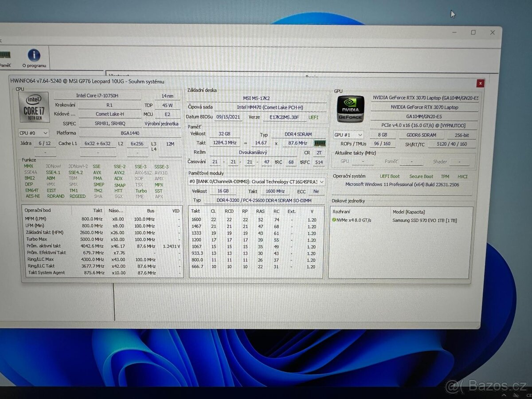Click the Secure Boot status indicator
Image resolution: width=532 pixels, height=399 pixels.
421,176
